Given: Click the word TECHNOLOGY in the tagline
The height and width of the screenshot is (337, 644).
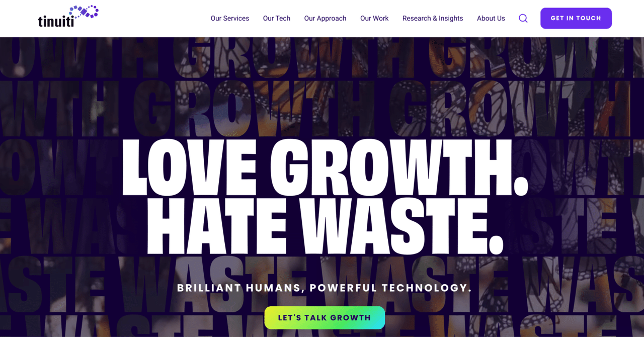Looking at the screenshot, I should (427, 288).
